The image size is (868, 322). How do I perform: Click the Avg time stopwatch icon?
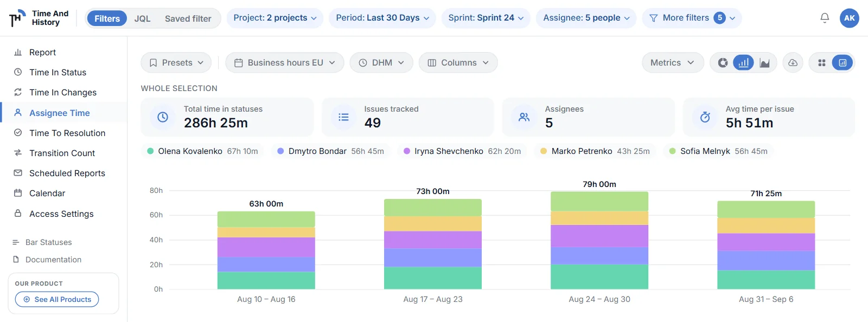click(x=705, y=117)
